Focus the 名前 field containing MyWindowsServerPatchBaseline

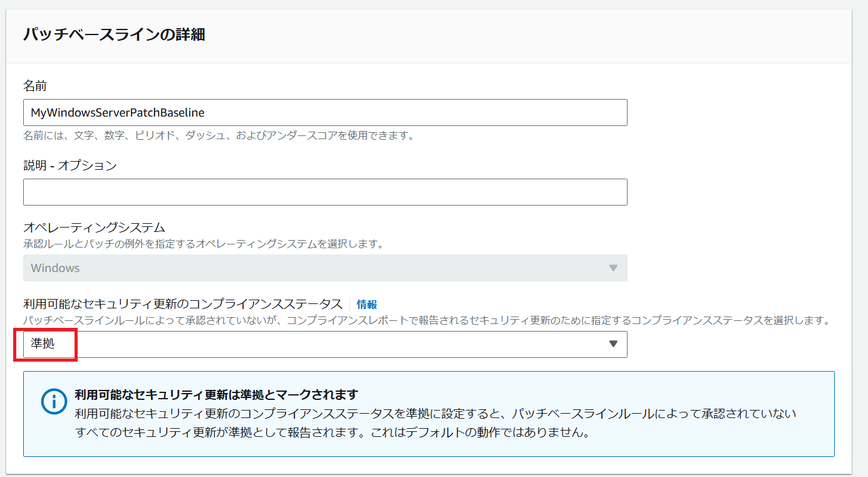[x=325, y=113]
